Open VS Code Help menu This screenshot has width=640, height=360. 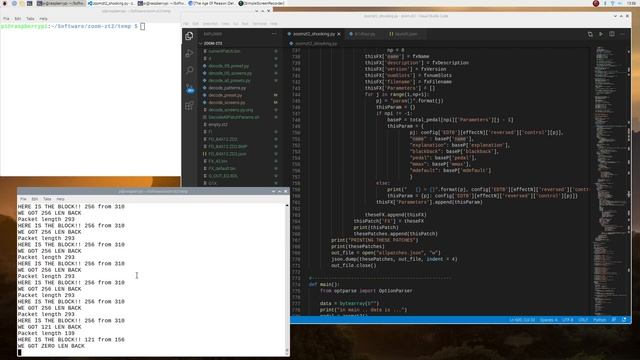pyautogui.click(x=273, y=24)
